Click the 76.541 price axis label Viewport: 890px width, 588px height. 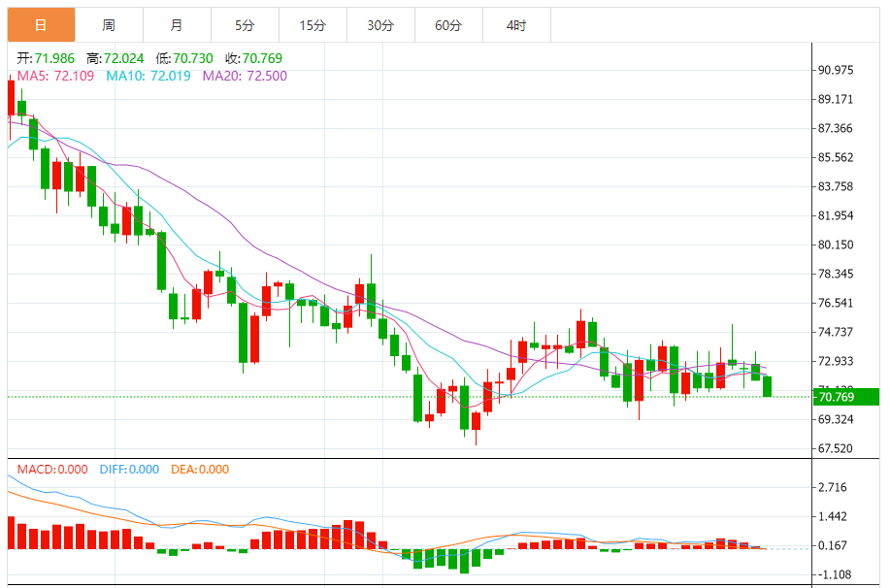[836, 303]
